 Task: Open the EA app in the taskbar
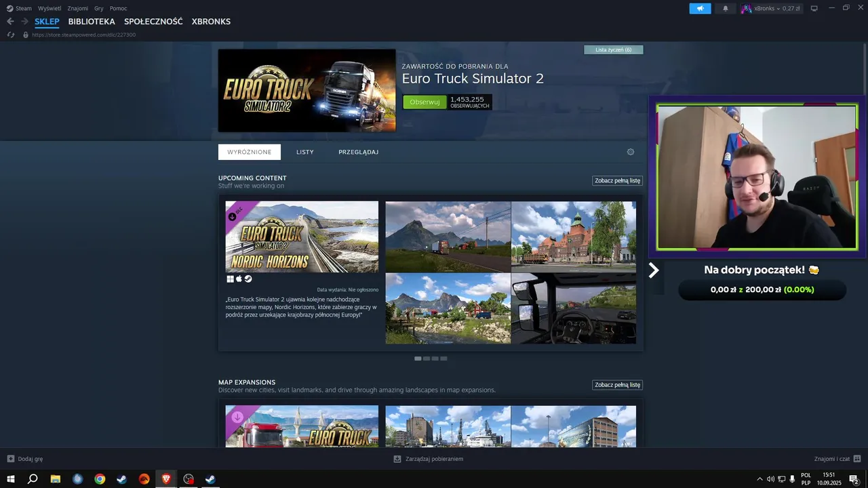144,479
